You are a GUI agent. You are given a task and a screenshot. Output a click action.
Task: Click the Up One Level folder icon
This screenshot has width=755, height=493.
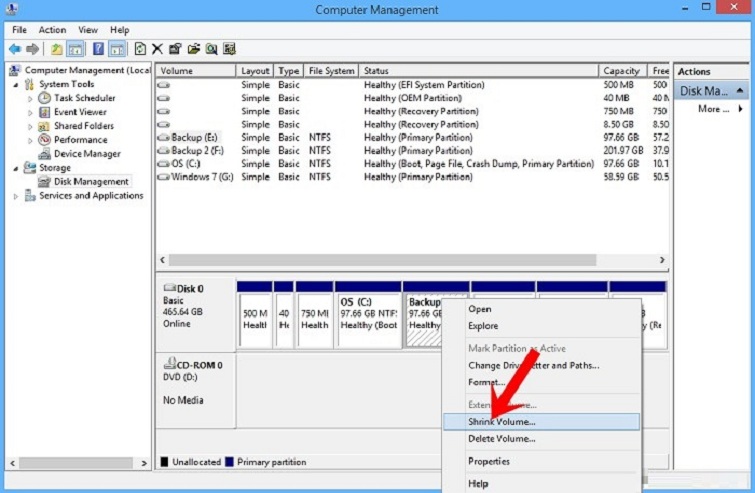click(57, 48)
